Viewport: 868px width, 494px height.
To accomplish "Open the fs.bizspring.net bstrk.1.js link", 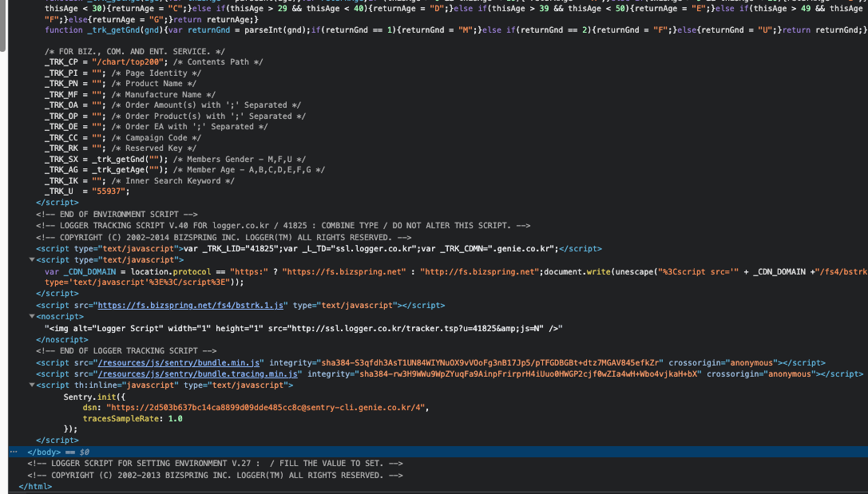I will click(x=190, y=306).
